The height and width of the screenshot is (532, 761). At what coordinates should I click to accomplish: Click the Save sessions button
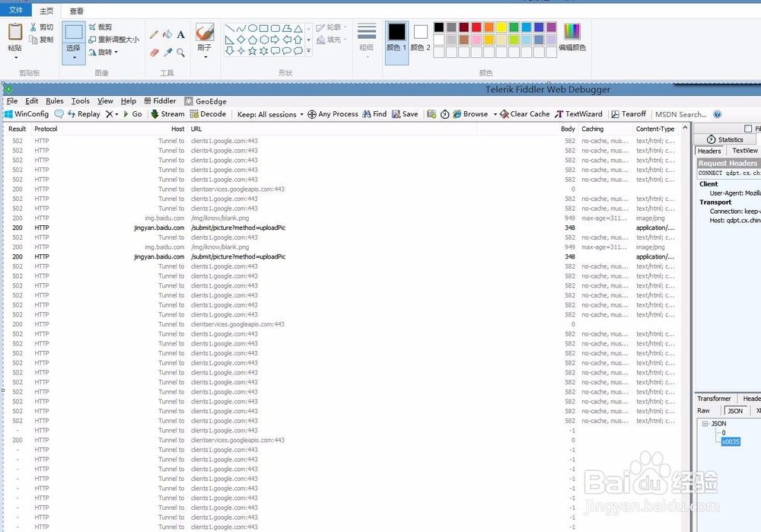pos(405,114)
